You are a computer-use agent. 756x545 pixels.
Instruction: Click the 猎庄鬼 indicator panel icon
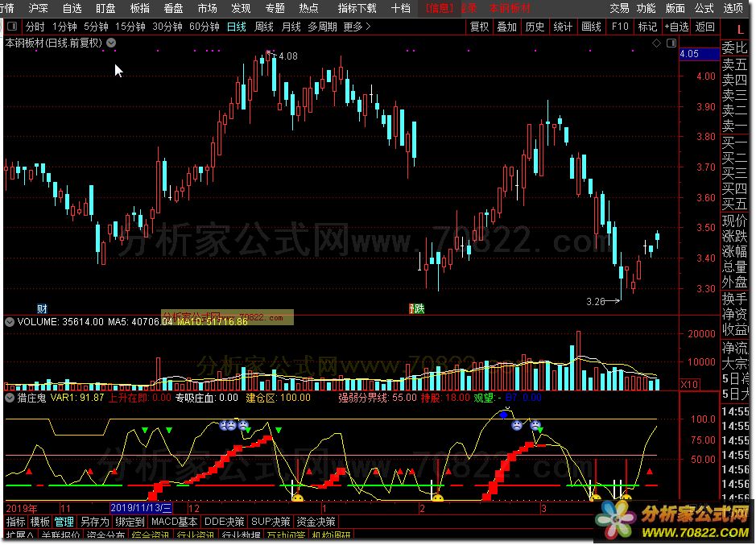(x=9, y=398)
